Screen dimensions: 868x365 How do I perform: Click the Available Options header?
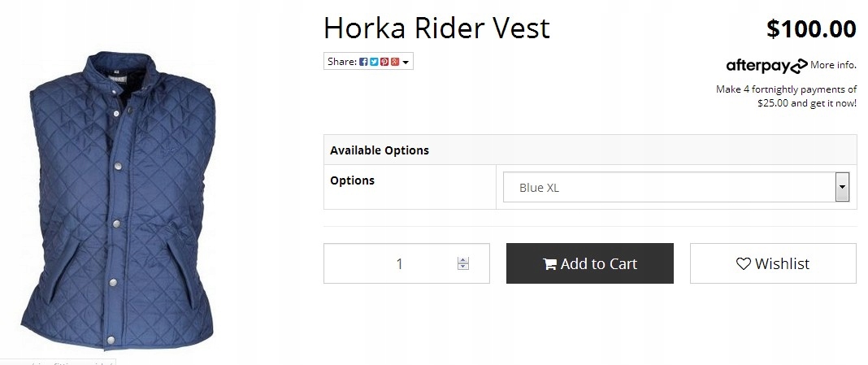380,150
